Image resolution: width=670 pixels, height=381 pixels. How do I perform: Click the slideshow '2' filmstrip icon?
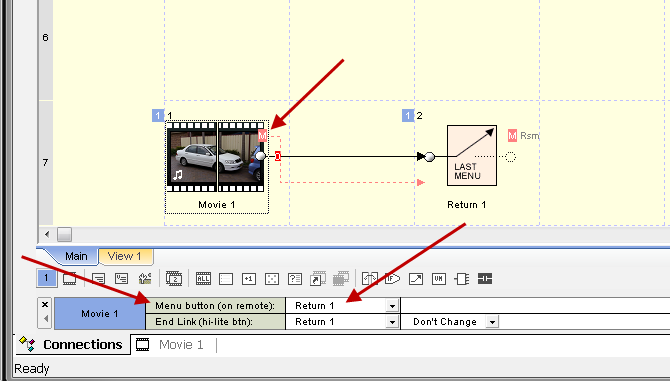(x=174, y=279)
